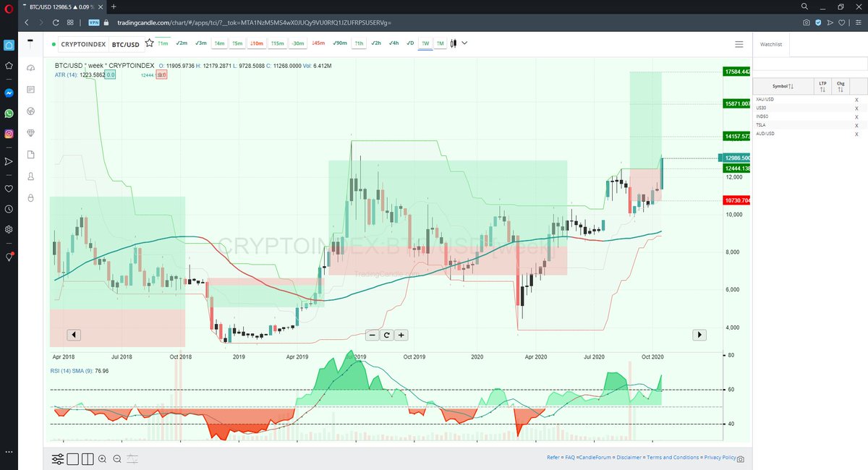
Task: Select the weekly W timeframe
Action: click(425, 43)
